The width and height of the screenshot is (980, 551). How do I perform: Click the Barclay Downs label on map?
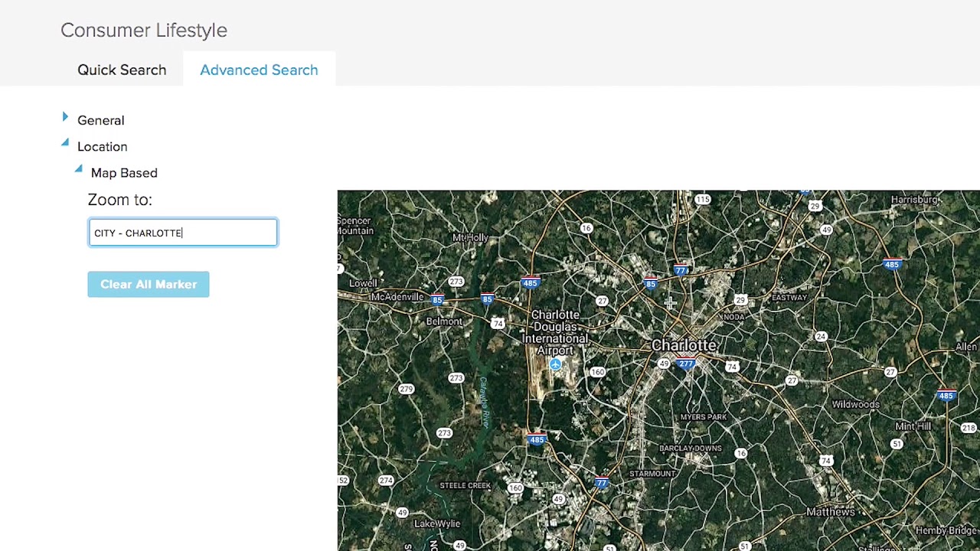[x=691, y=448]
